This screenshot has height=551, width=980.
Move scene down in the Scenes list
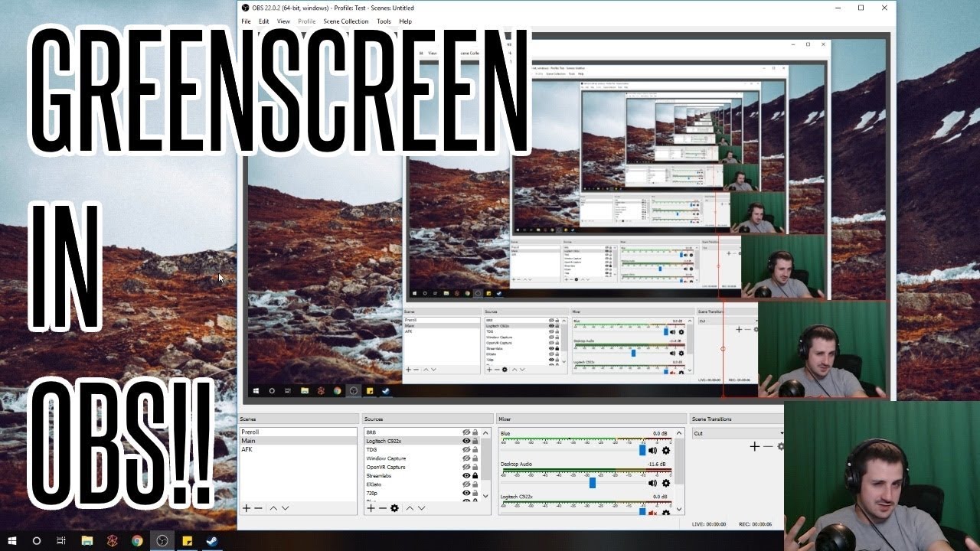(x=285, y=508)
